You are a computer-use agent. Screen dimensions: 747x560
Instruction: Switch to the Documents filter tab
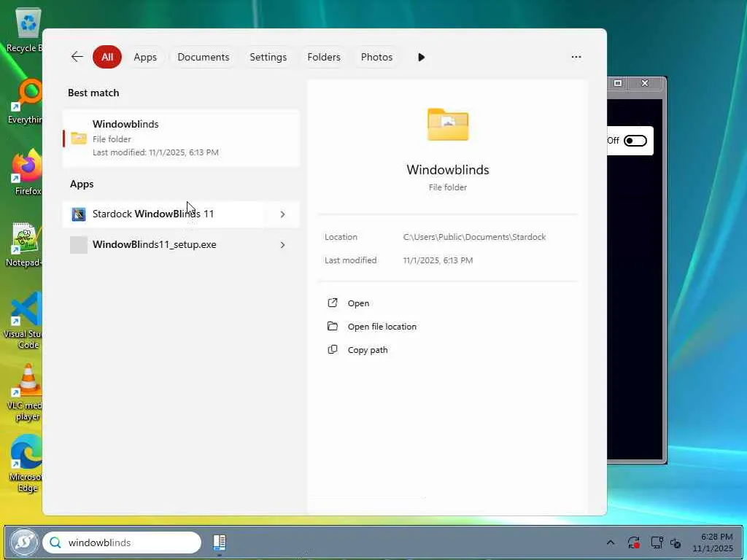pos(203,57)
